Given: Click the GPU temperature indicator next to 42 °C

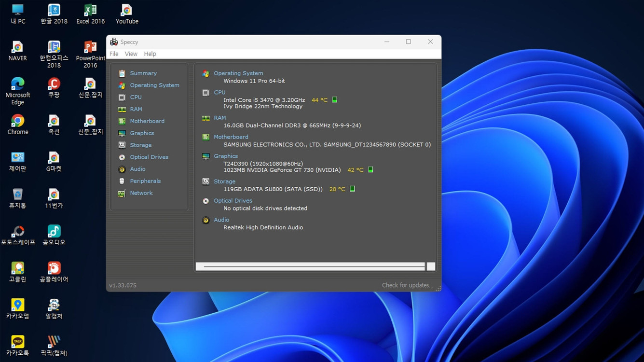Looking at the screenshot, I should [370, 170].
